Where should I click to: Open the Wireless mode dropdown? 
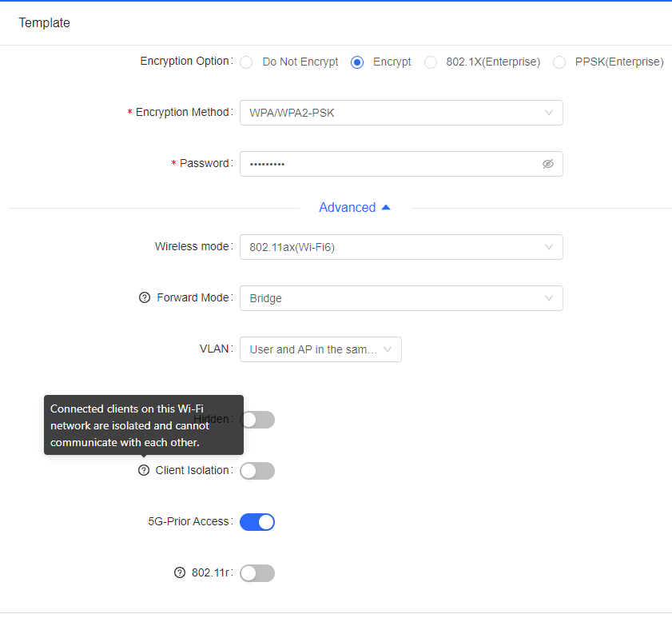point(401,247)
